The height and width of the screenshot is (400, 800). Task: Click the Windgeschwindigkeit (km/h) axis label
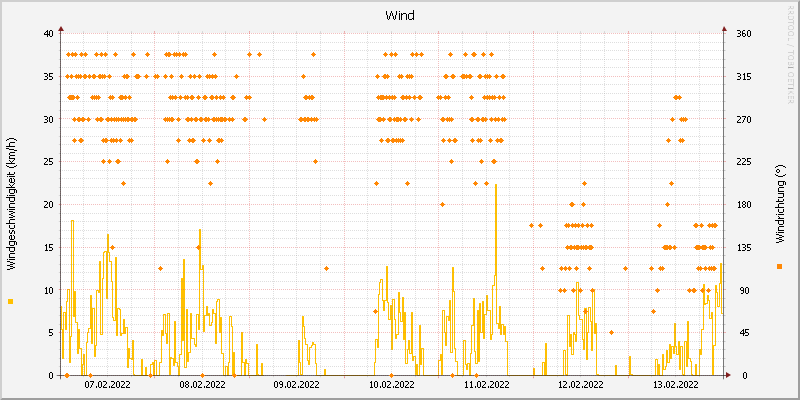click(11, 204)
